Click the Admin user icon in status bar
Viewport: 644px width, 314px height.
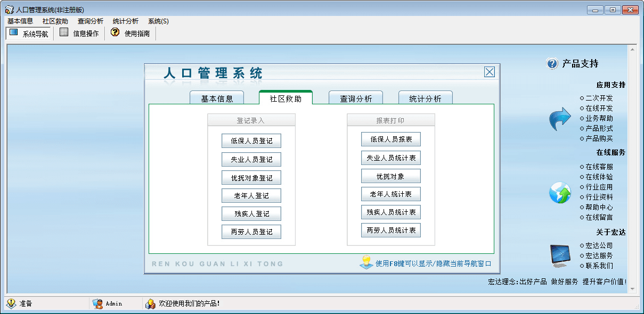tap(97, 303)
